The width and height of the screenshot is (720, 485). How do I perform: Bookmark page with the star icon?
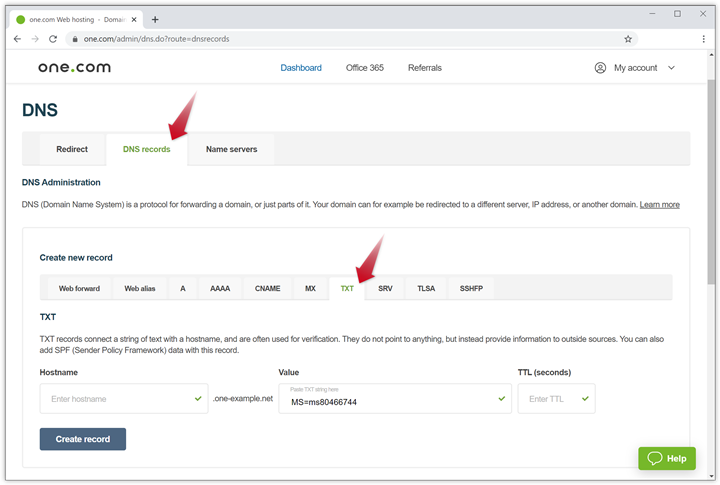[x=628, y=39]
